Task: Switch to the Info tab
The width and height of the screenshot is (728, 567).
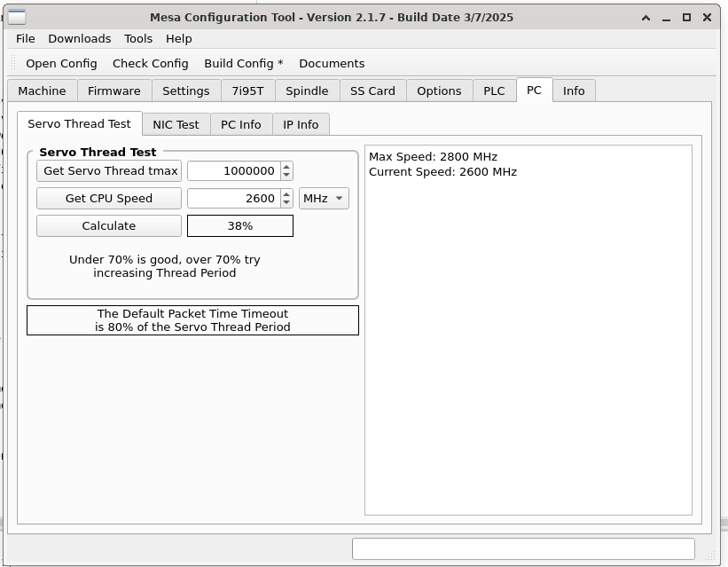Action: click(x=574, y=91)
